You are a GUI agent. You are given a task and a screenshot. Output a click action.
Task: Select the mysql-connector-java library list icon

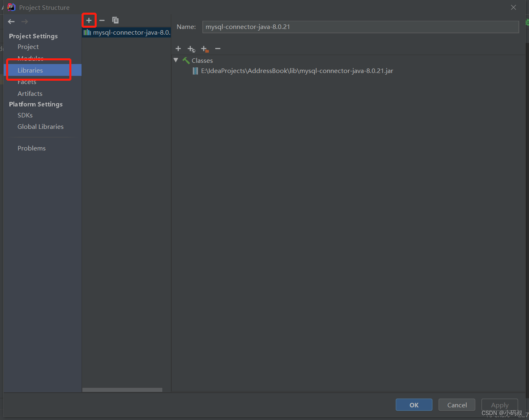(87, 32)
